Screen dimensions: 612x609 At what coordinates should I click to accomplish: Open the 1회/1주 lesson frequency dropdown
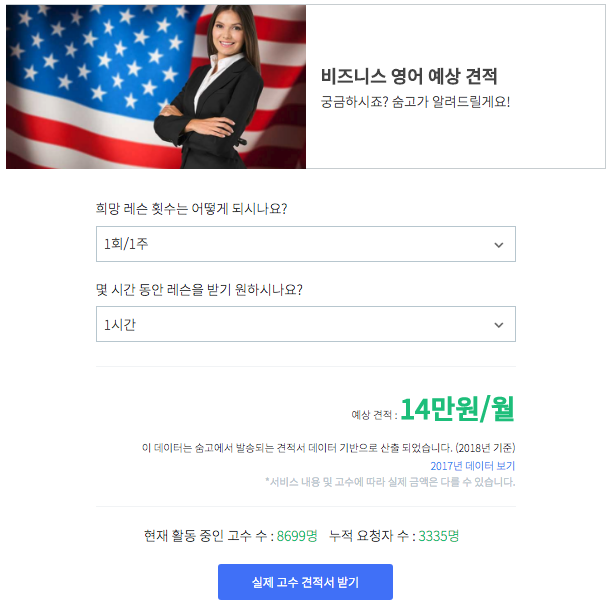click(306, 244)
